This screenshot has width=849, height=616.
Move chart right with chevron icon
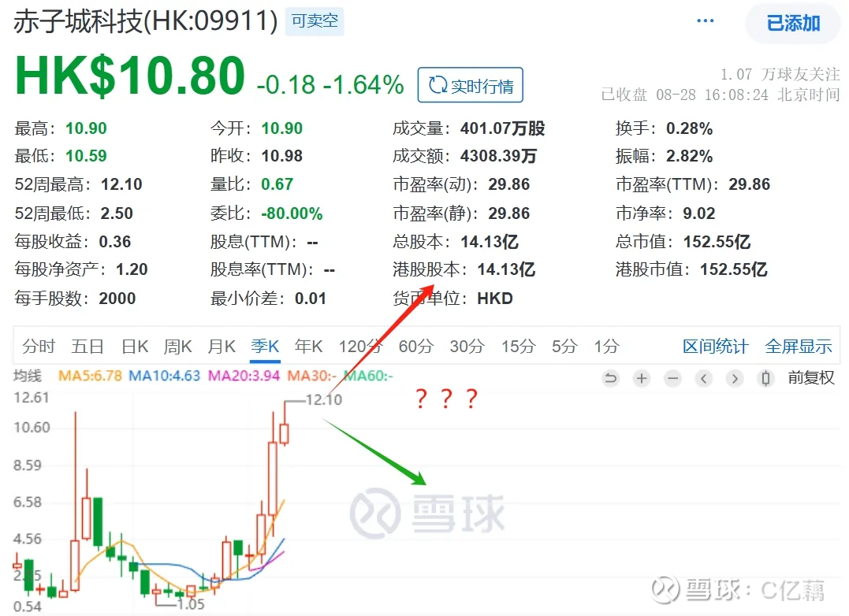735,378
